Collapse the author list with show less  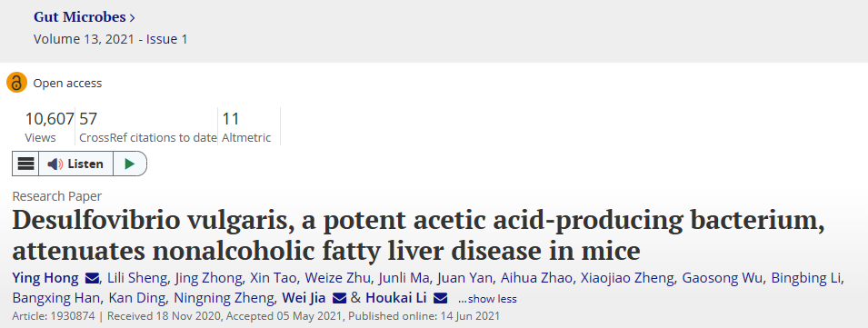(x=487, y=299)
